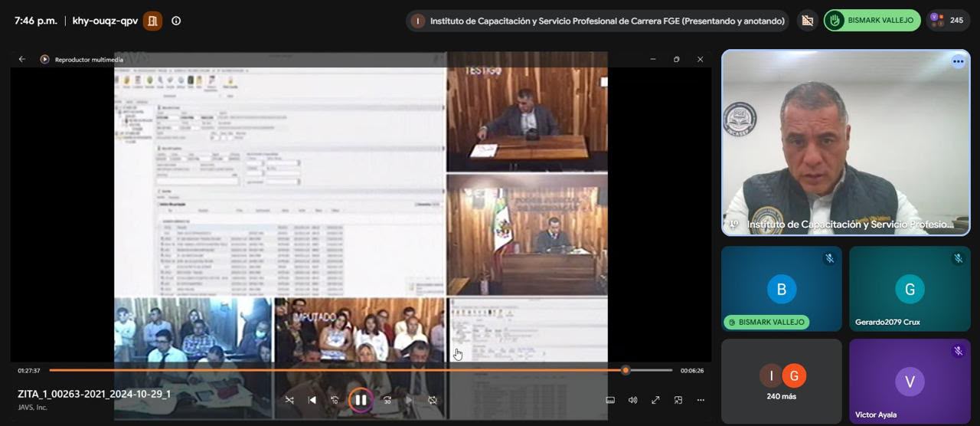980x426 pixels.
Task: Open options on the presenter's video tile
Action: [958, 61]
